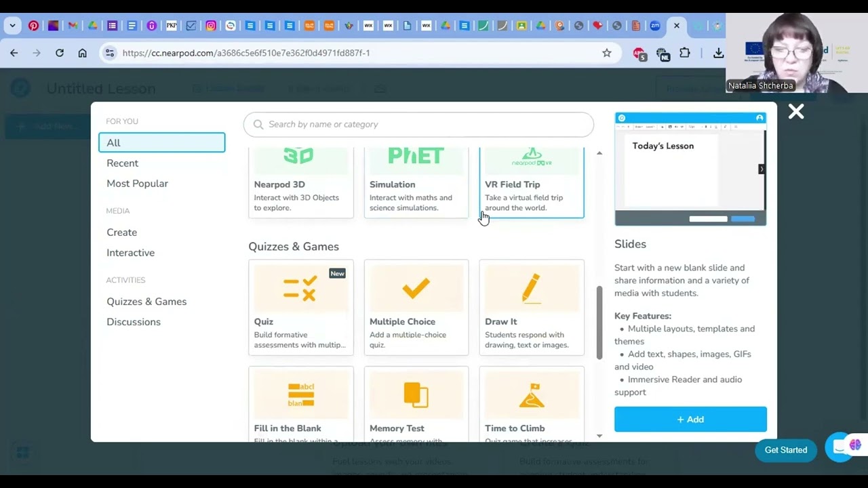This screenshot has height=488, width=868.
Task: Open the PKP browser tab
Action: tap(172, 26)
